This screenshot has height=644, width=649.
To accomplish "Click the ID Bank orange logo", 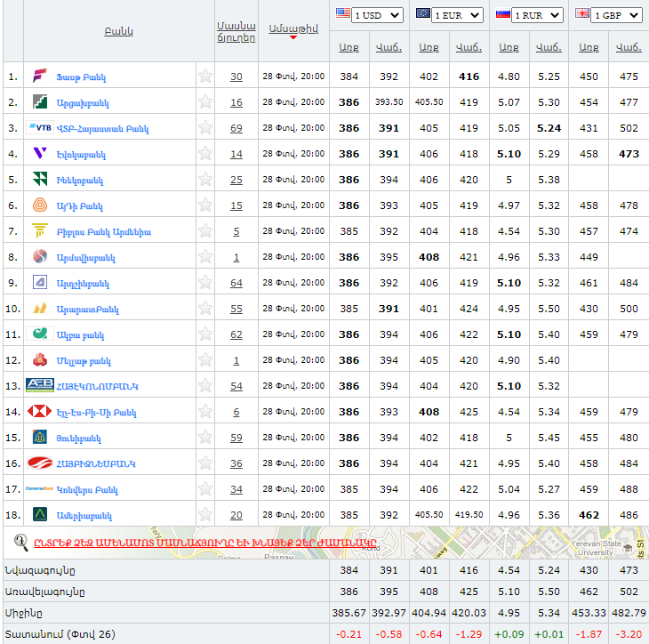I will (40, 205).
